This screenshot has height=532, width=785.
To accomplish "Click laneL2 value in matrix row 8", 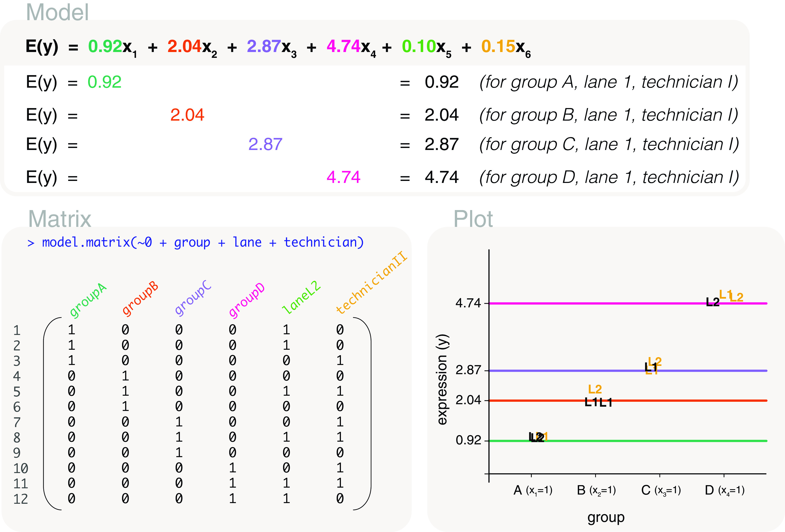I will (x=286, y=437).
